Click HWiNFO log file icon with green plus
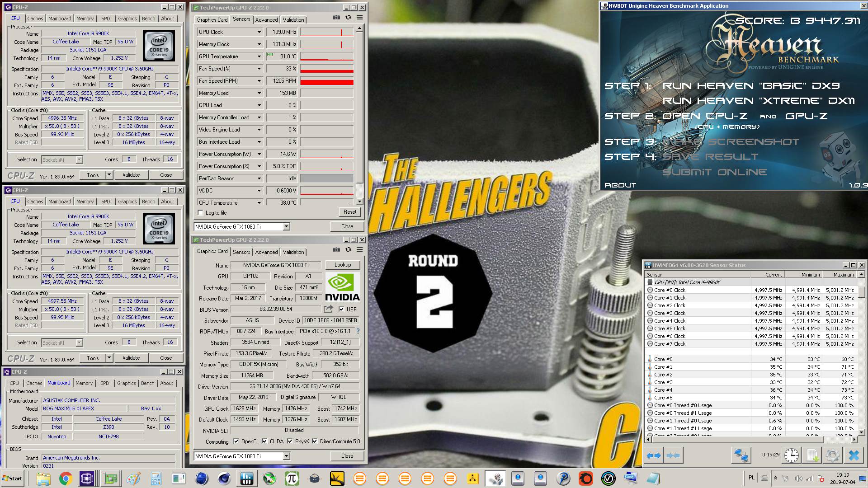The height and width of the screenshot is (488, 868). click(812, 455)
